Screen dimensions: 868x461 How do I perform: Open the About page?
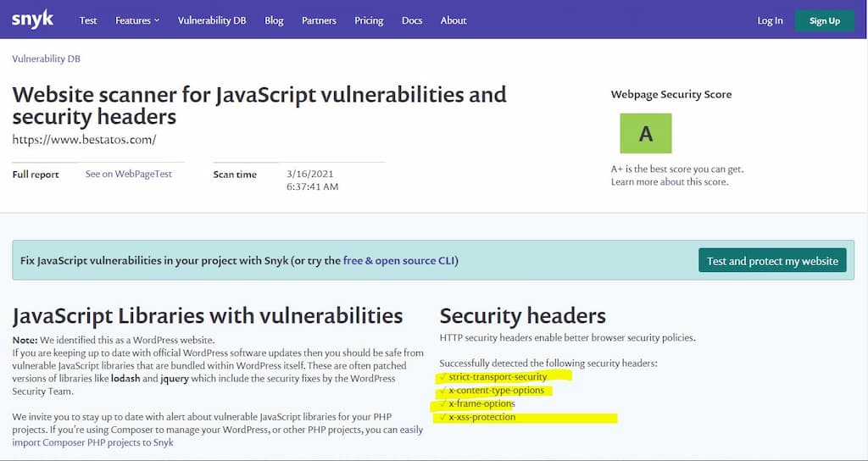pyautogui.click(x=453, y=20)
